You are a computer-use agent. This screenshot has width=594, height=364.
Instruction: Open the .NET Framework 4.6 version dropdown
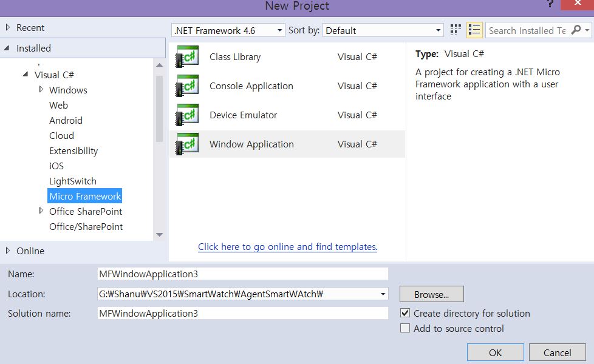coord(228,30)
